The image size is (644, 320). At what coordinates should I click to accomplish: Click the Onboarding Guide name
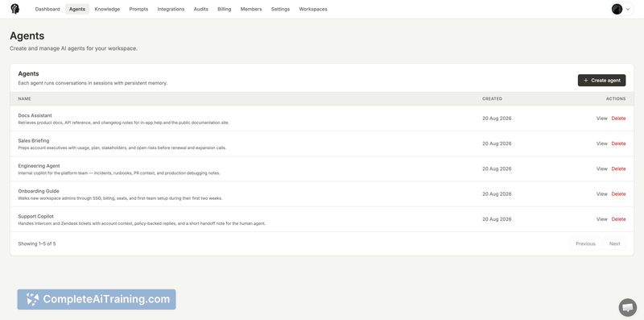click(39, 191)
